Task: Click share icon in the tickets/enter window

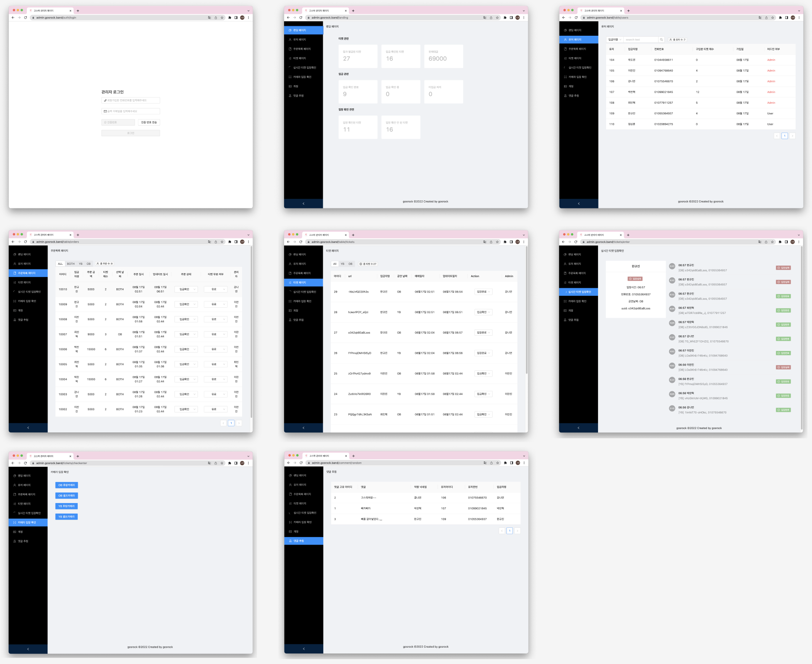Action: click(766, 242)
